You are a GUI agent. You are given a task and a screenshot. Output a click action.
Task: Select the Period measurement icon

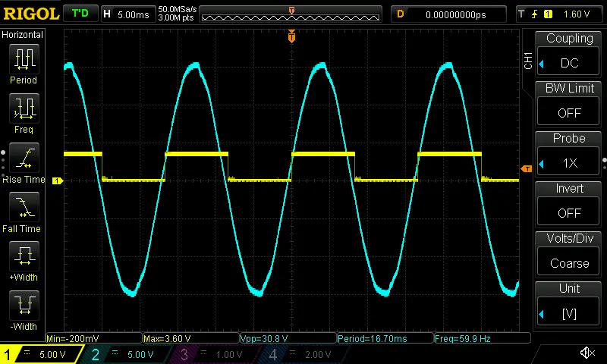[x=24, y=59]
